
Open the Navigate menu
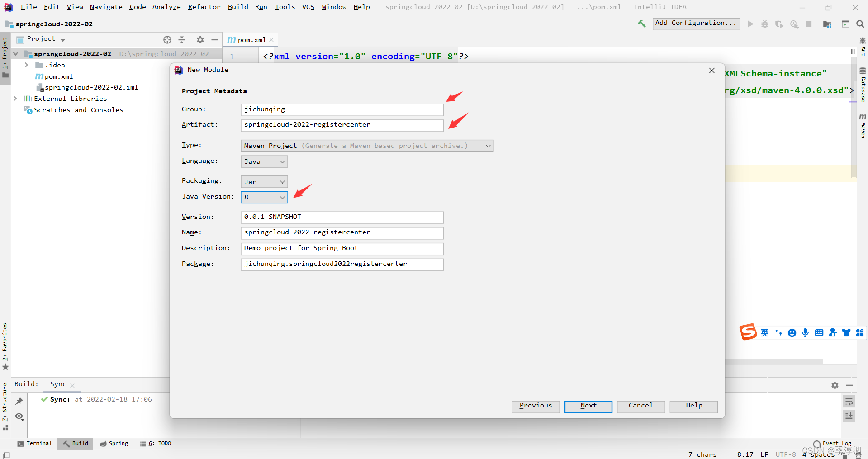(x=106, y=7)
